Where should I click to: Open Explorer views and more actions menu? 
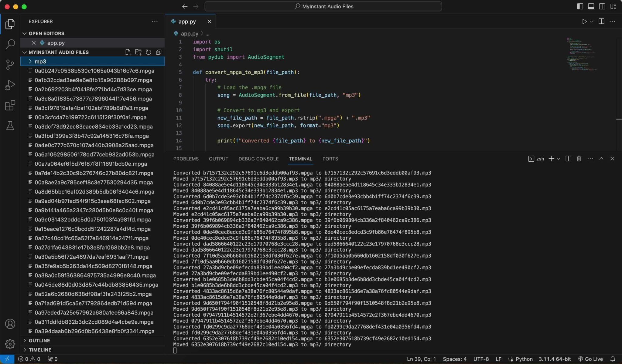(155, 21)
